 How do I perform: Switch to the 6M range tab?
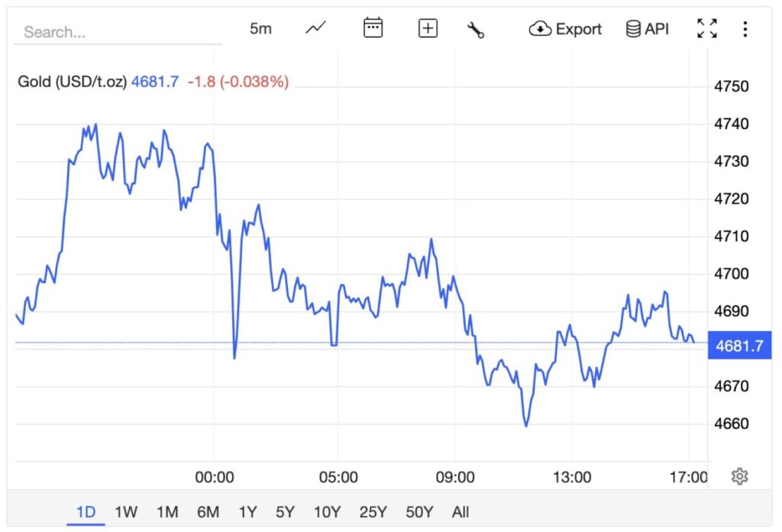click(x=208, y=511)
